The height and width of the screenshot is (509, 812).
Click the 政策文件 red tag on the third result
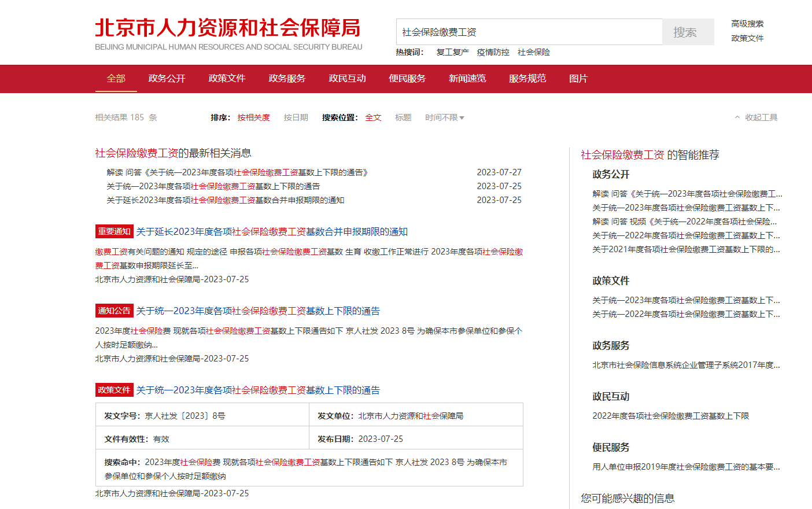(x=114, y=390)
